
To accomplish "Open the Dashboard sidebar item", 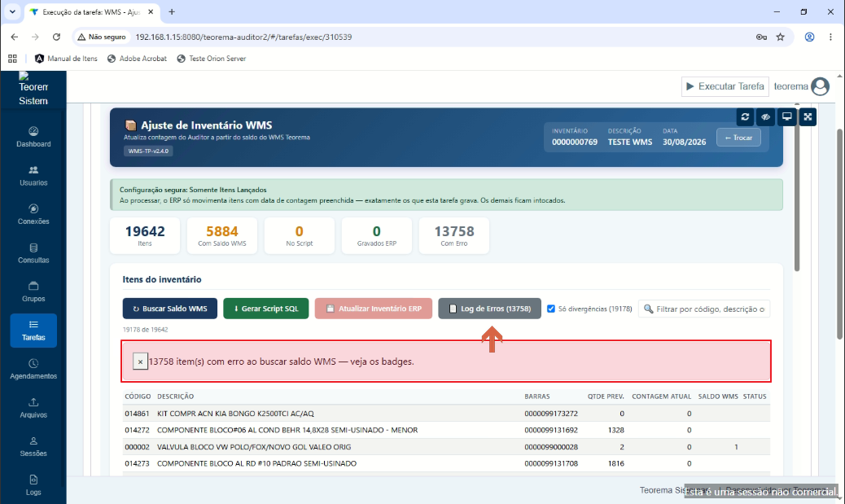I will point(33,137).
